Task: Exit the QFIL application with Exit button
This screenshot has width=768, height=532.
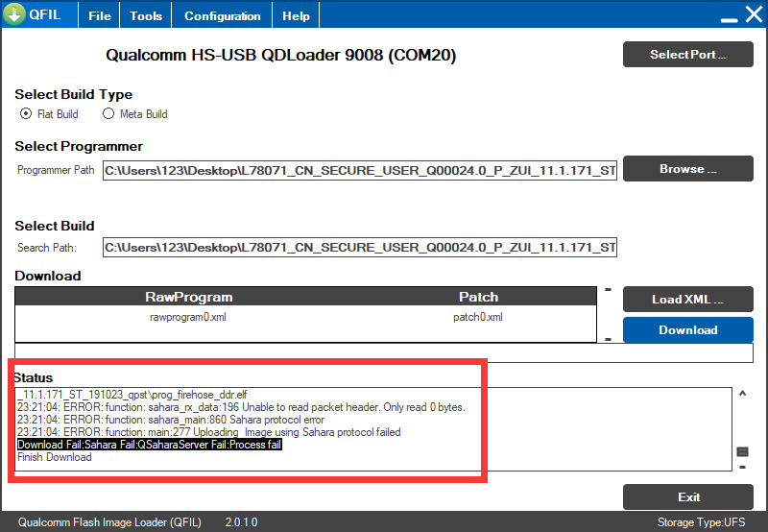Action: [x=687, y=497]
